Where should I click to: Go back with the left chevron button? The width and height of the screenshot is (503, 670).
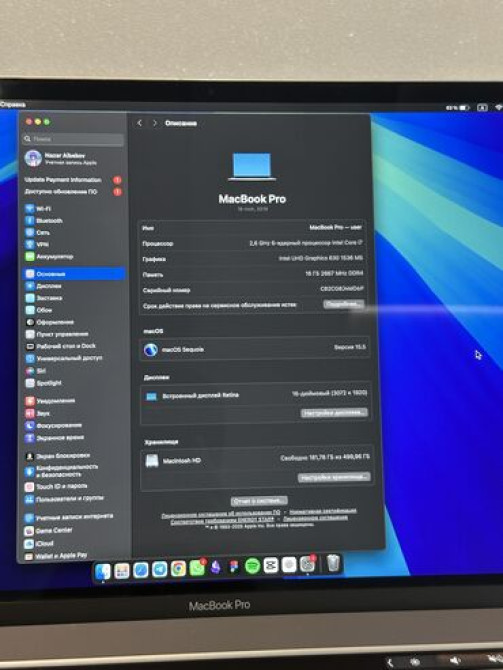pyautogui.click(x=139, y=123)
